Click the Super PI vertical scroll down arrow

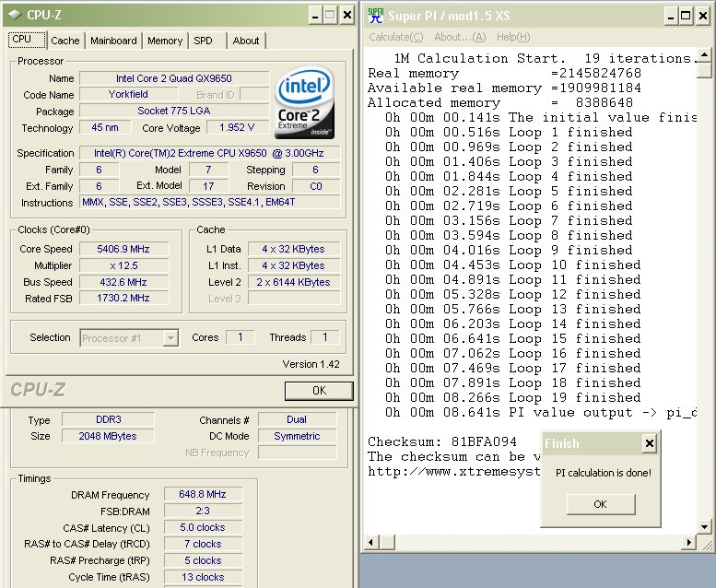[x=704, y=527]
